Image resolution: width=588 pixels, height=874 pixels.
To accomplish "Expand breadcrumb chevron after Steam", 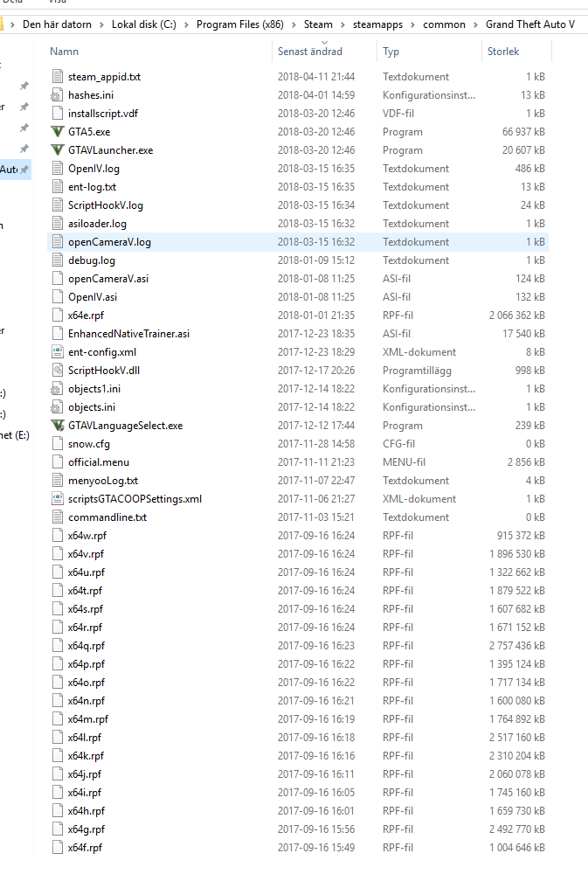I will [x=342, y=24].
